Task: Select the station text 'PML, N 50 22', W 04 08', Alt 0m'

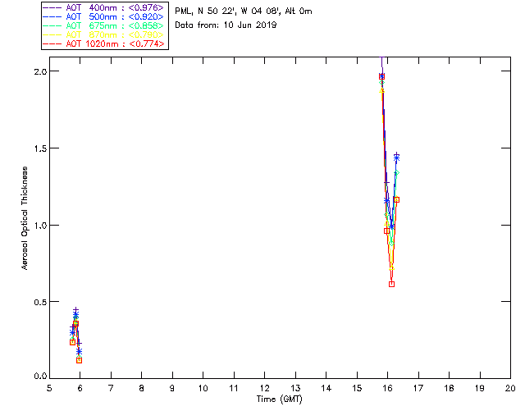Action: (x=244, y=11)
